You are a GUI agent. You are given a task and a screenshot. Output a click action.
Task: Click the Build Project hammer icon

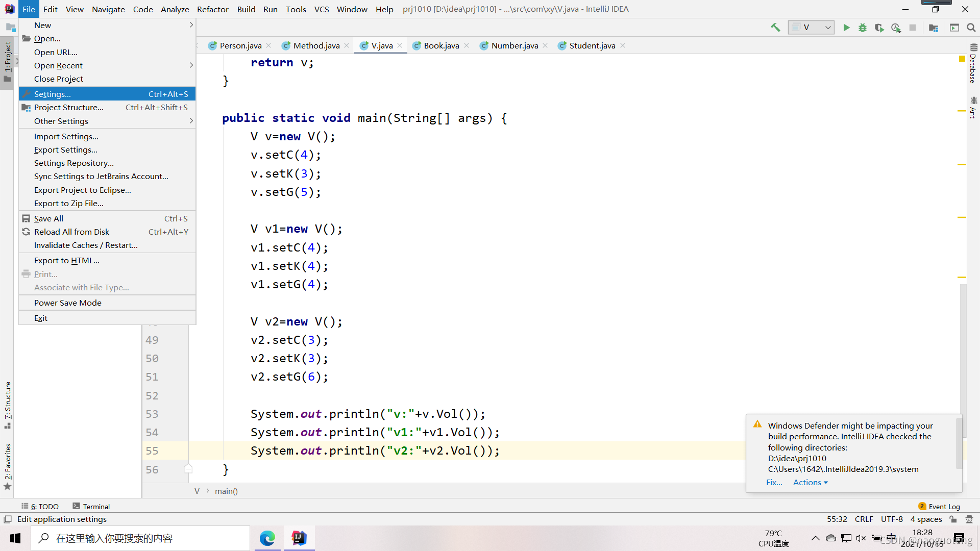[775, 28]
